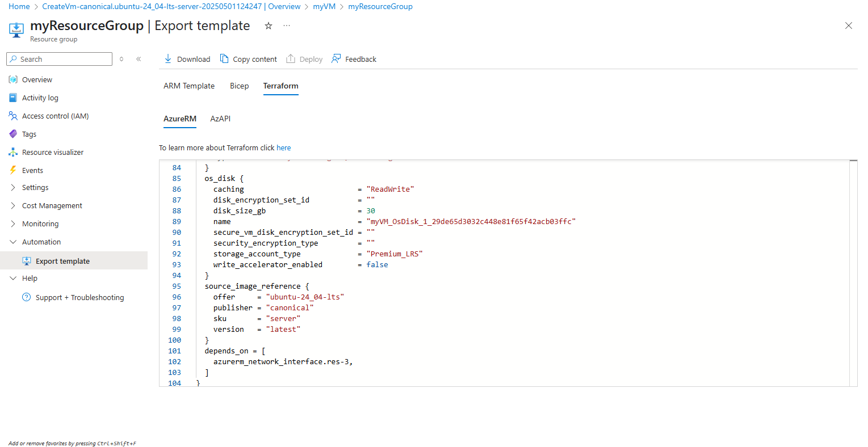This screenshot has width=868, height=447.
Task: Star myResourceGroup as a favorite
Action: click(x=268, y=26)
